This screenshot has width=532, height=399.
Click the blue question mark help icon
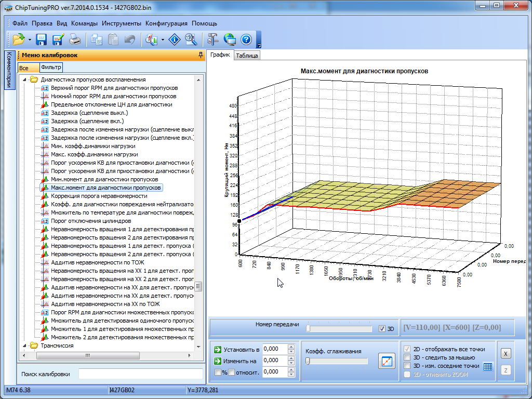coord(246,39)
